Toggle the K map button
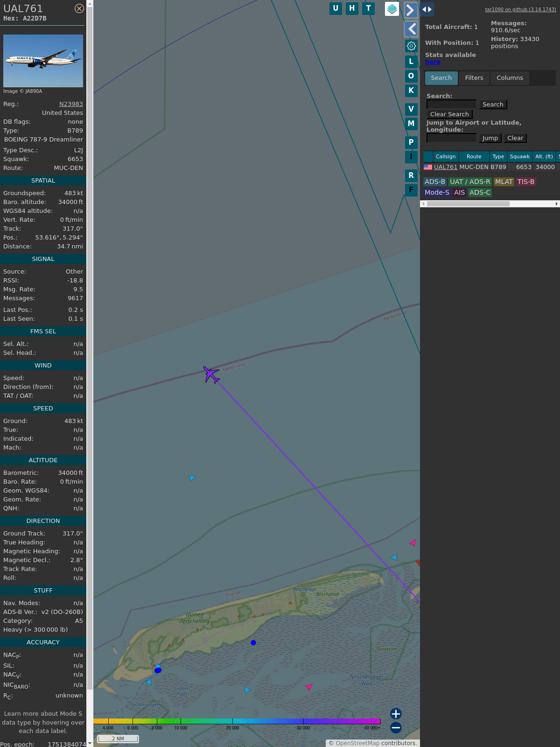This screenshot has width=560, height=747. [x=411, y=91]
